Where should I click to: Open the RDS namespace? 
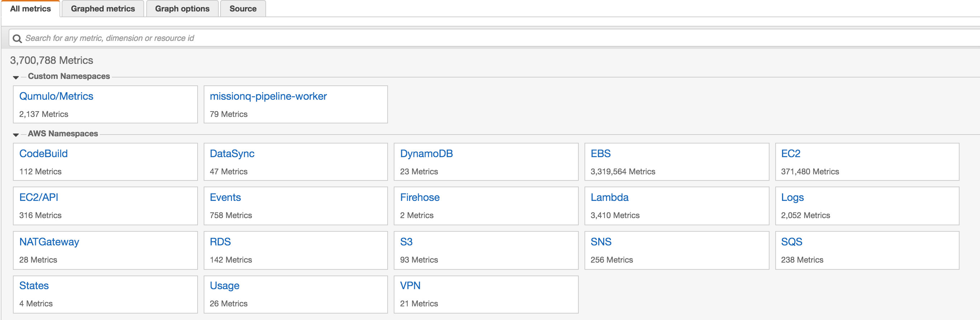(220, 242)
